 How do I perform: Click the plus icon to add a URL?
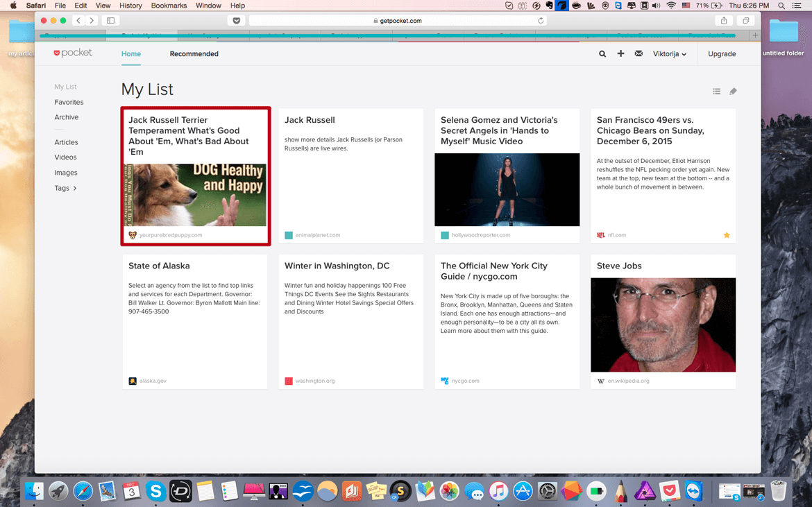point(620,53)
